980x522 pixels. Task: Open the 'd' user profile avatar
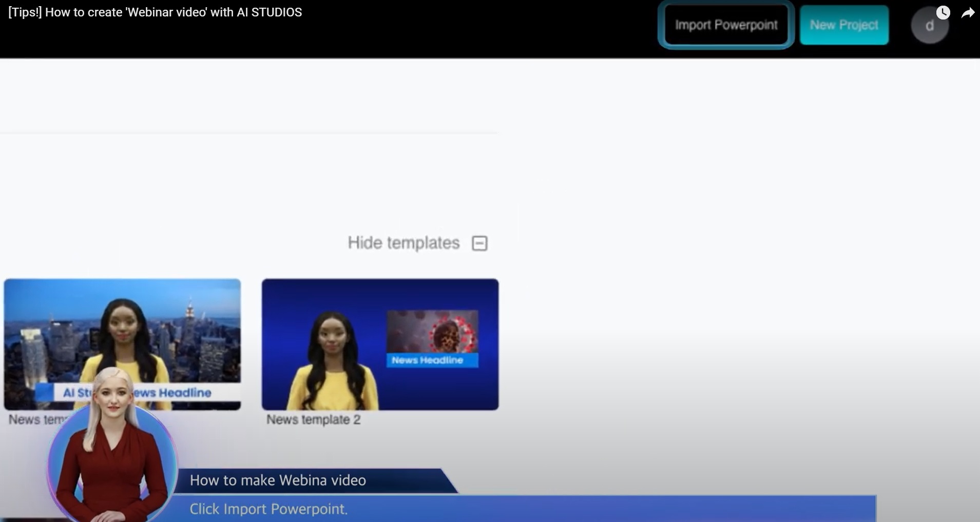(x=929, y=26)
